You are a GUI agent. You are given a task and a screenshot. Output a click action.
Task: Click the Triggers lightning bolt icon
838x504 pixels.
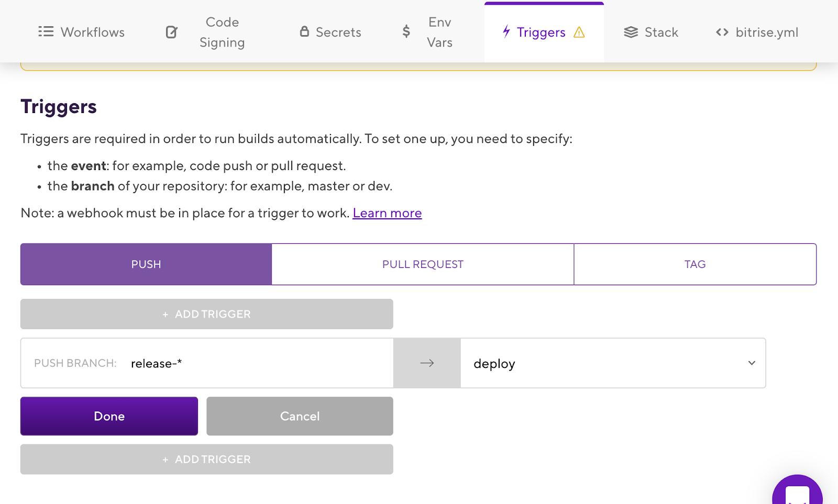(x=506, y=32)
